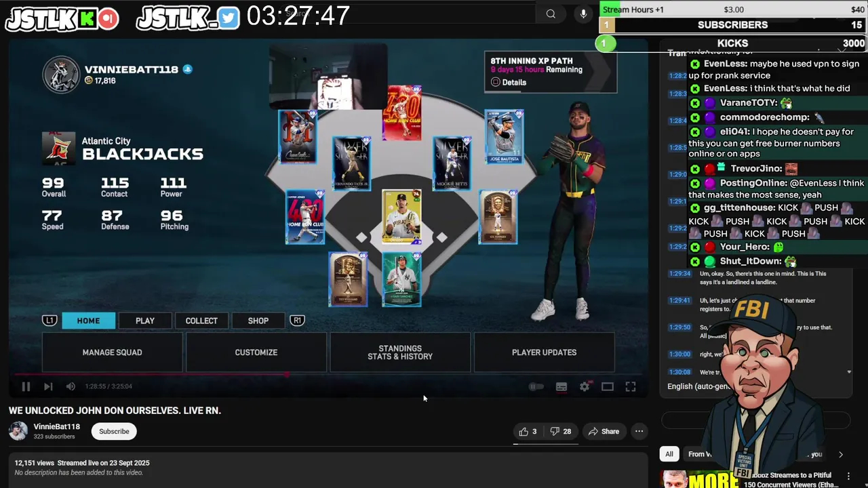The width and height of the screenshot is (868, 488).
Task: Dislike the video thumbs down
Action: click(561, 431)
